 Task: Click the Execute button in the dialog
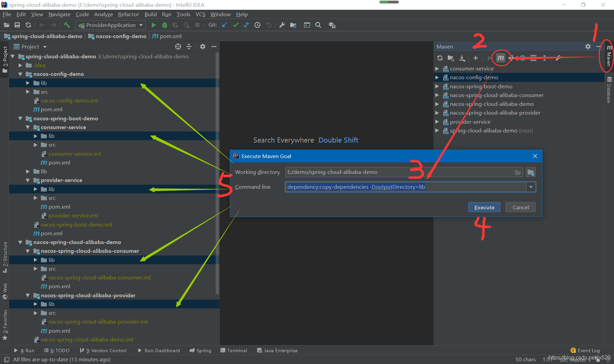[484, 207]
